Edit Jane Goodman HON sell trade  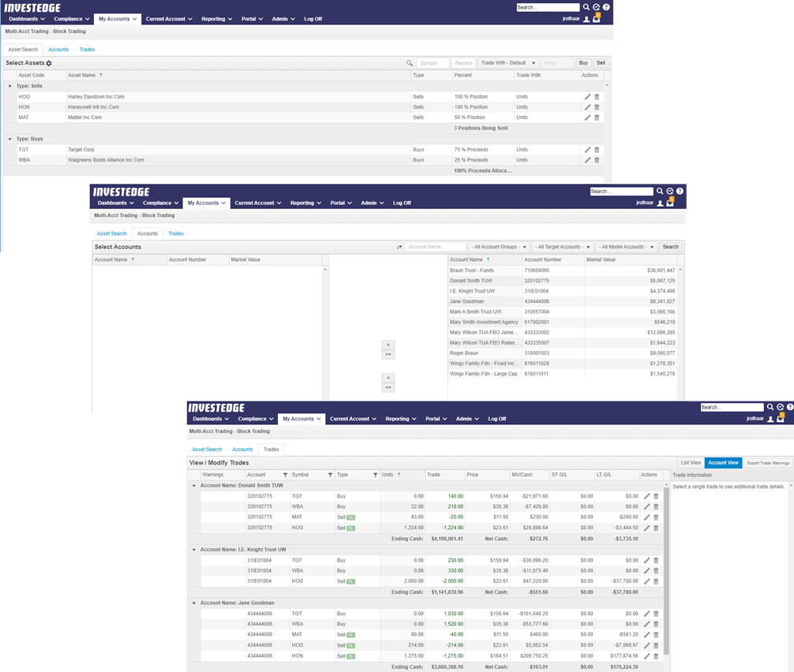(646, 656)
